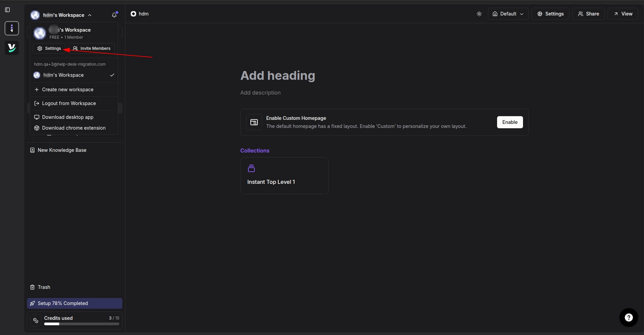Open Settings via the top-bar gear icon

coord(551,14)
